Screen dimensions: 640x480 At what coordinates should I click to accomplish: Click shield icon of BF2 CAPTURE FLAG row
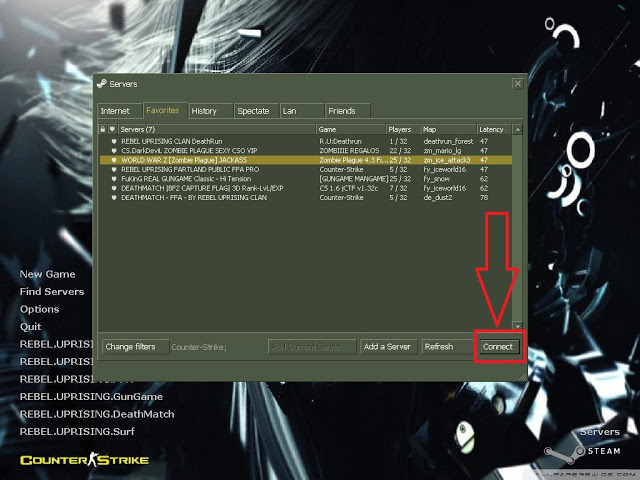coord(114,188)
